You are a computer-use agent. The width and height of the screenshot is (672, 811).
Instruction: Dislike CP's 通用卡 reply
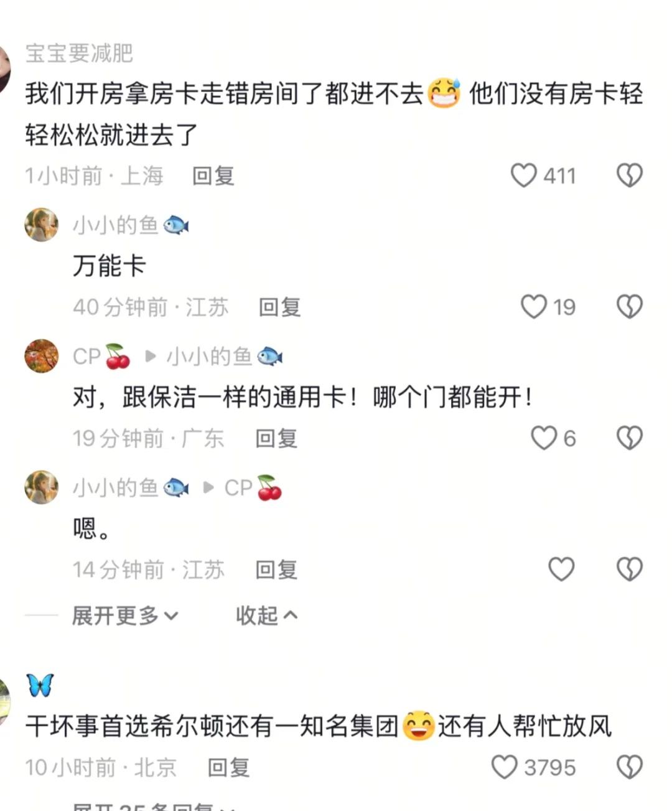tap(629, 438)
